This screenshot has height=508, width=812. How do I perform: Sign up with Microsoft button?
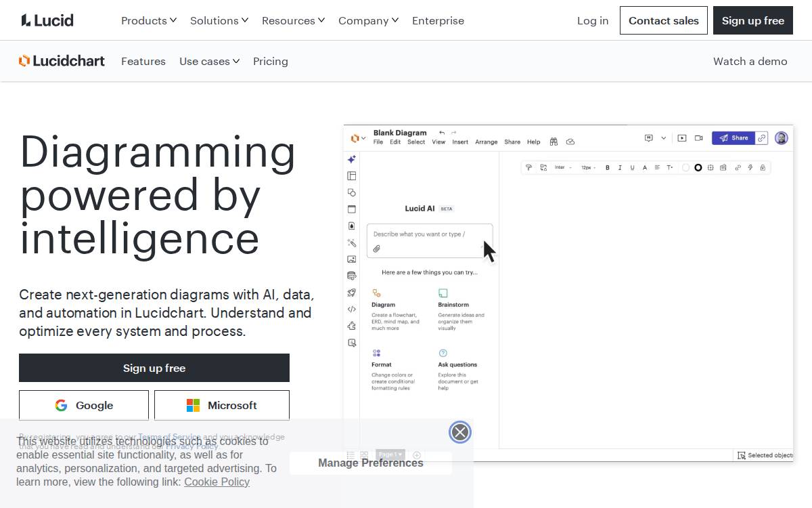coord(222,405)
